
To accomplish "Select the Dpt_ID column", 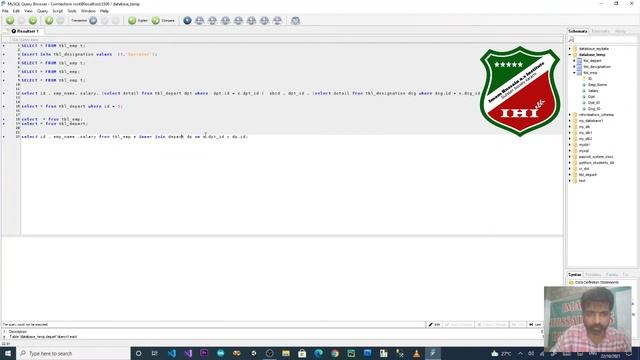I will (594, 103).
